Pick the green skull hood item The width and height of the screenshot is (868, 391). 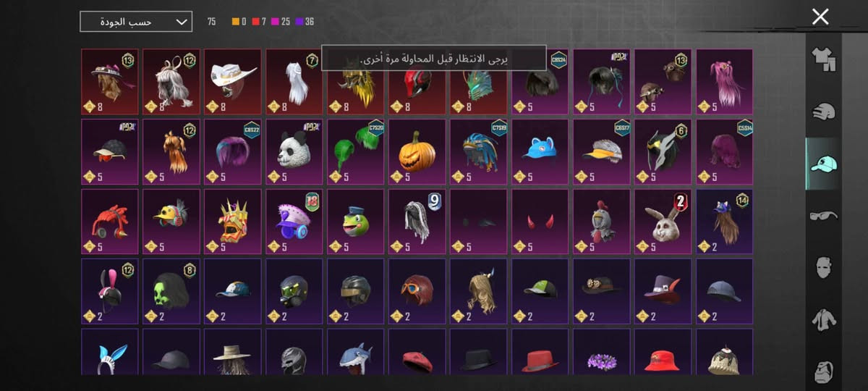pos(171,291)
